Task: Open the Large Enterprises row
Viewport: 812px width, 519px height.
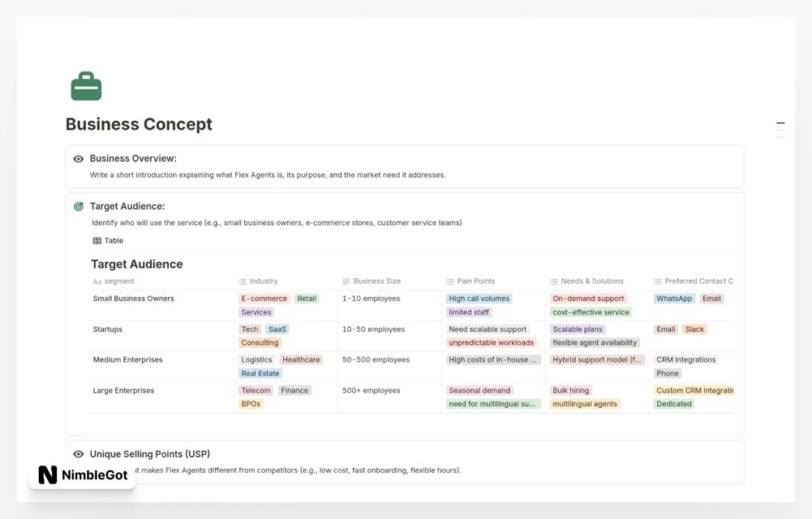Action: [124, 391]
